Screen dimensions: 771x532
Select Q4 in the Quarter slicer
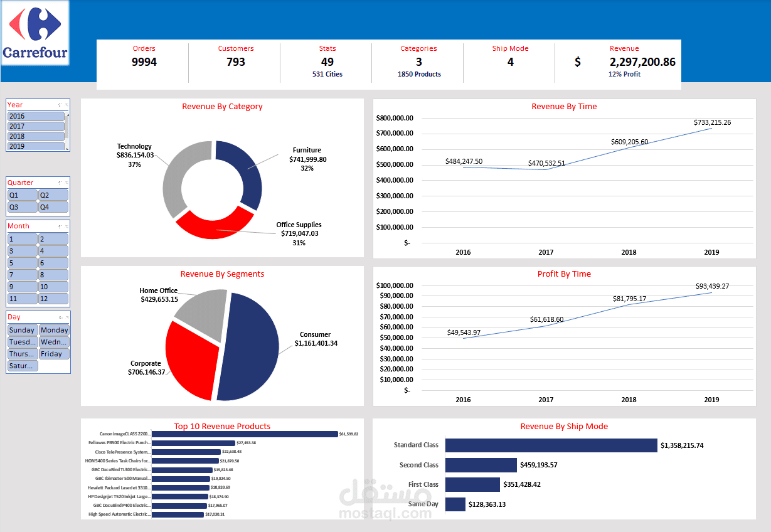click(53, 207)
